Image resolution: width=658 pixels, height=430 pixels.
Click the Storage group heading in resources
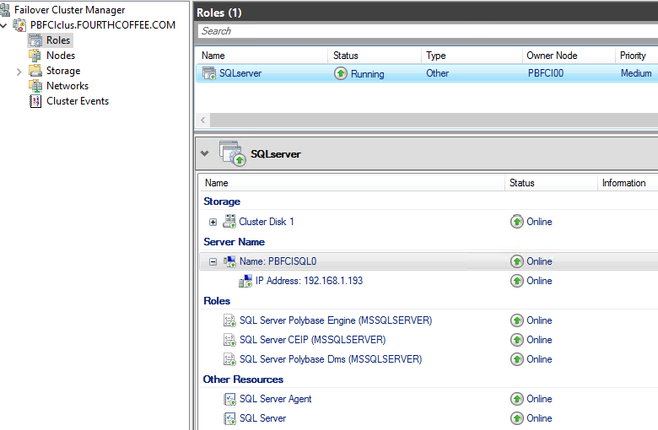[222, 201]
